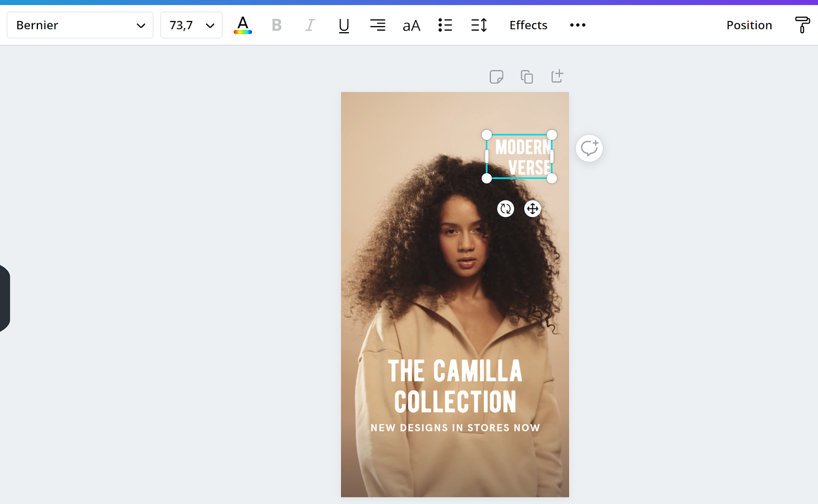818x504 pixels.
Task: Open the font size 73,7 dropdown
Action: click(x=191, y=25)
